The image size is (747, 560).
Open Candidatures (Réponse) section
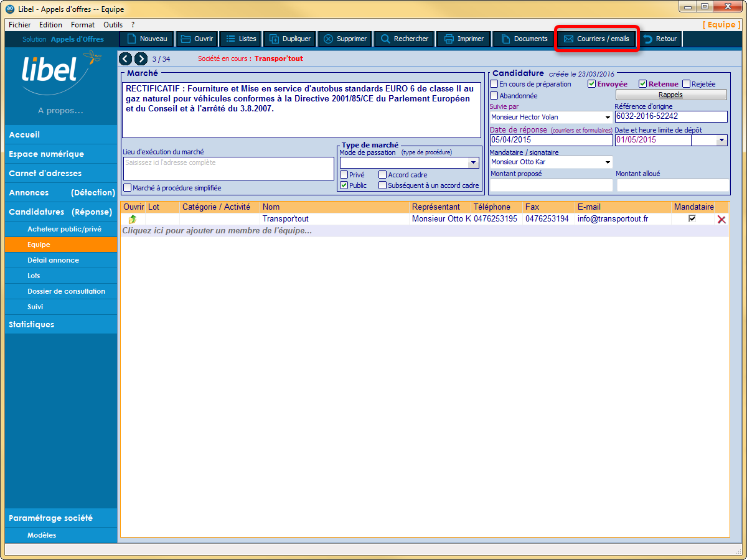[60, 212]
